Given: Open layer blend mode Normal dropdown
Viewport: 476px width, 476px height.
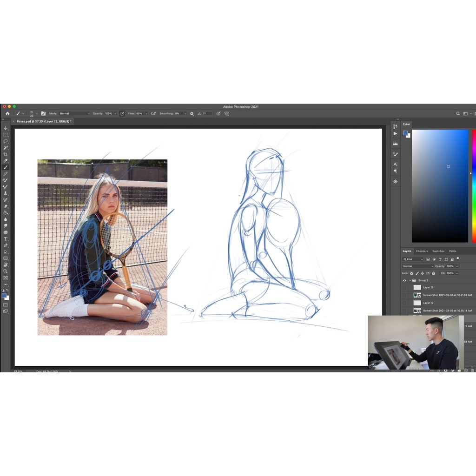Looking at the screenshot, I should (x=418, y=266).
